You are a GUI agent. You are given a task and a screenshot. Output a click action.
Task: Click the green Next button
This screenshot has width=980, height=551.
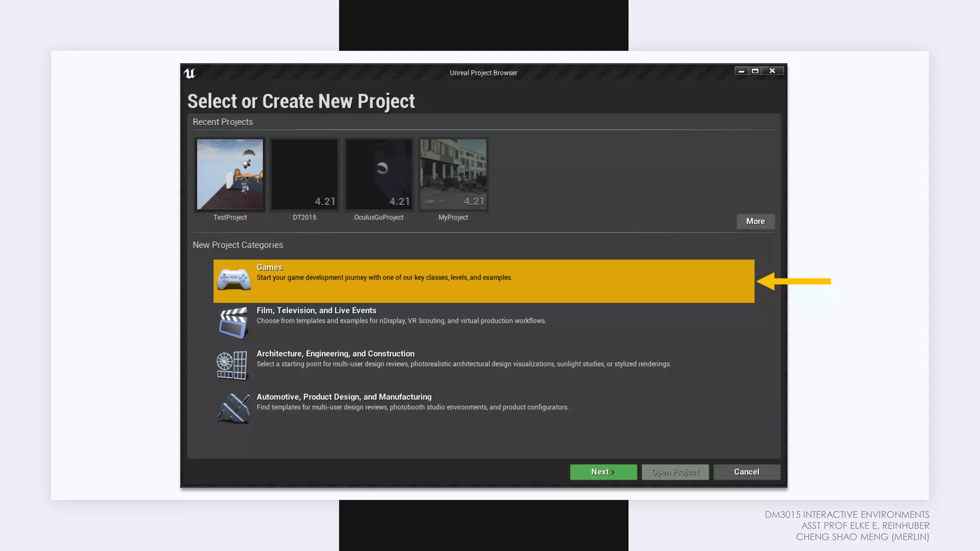click(603, 472)
